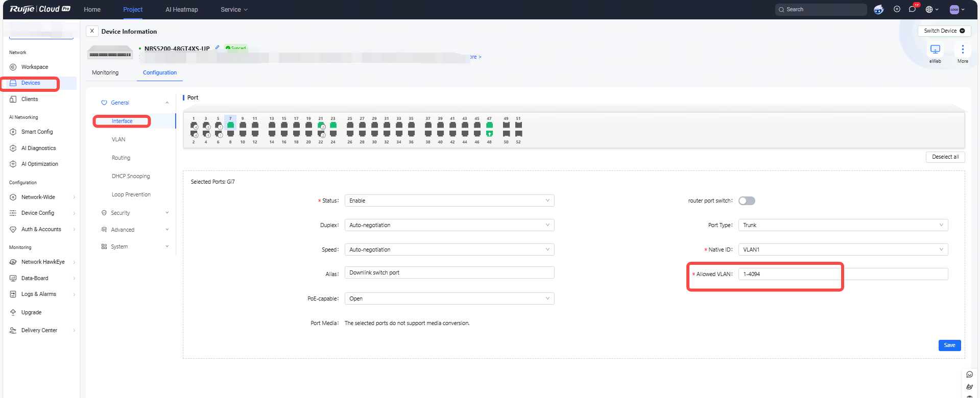The height and width of the screenshot is (398, 980).
Task: Open the message notifications icon
Action: [912, 9]
